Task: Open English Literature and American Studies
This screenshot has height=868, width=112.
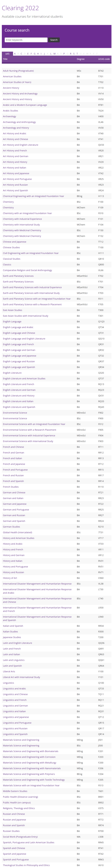Action: tap(24, 378)
